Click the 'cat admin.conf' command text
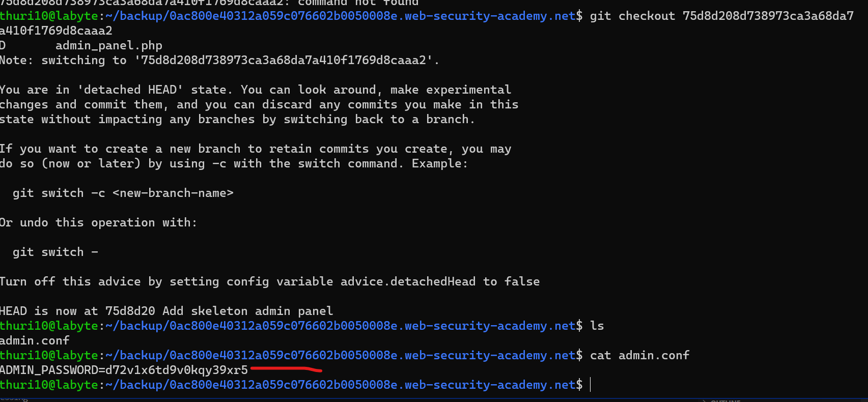868x402 pixels. point(639,355)
